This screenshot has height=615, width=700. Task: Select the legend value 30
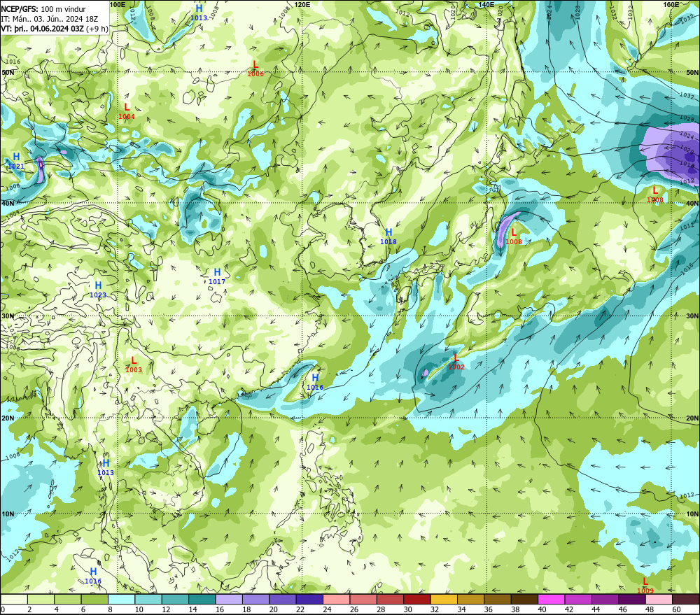[x=407, y=609]
